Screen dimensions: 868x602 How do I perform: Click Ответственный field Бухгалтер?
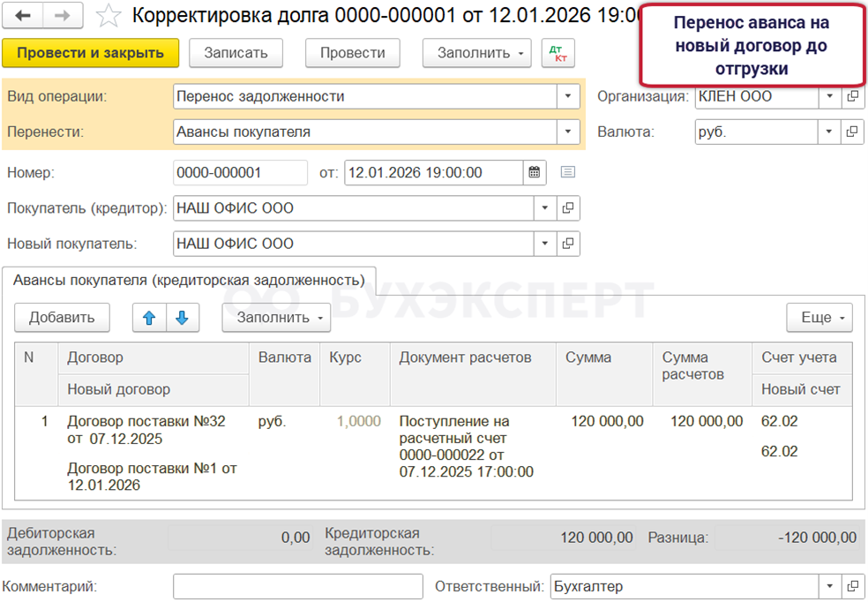[685, 586]
